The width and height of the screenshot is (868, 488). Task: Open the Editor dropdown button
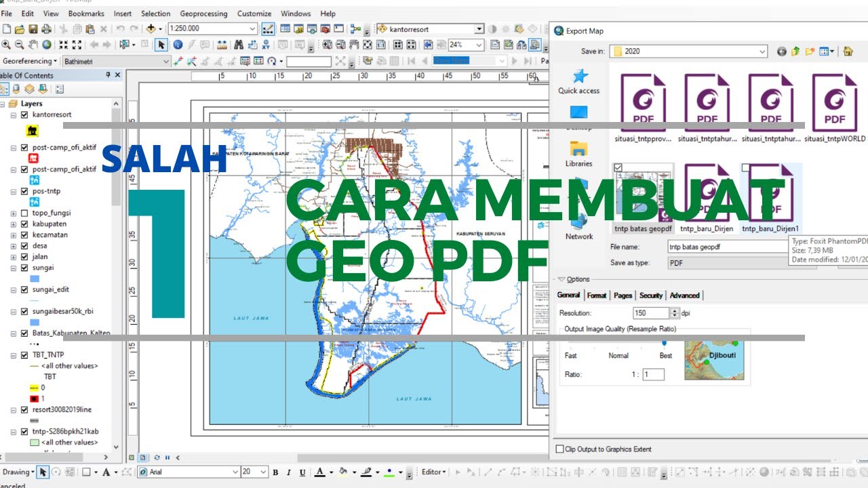[x=433, y=472]
